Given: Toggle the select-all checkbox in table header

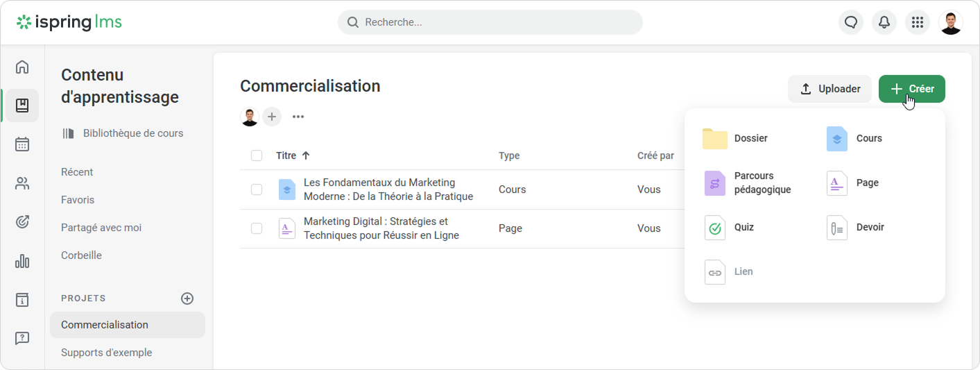Looking at the screenshot, I should click(x=257, y=155).
